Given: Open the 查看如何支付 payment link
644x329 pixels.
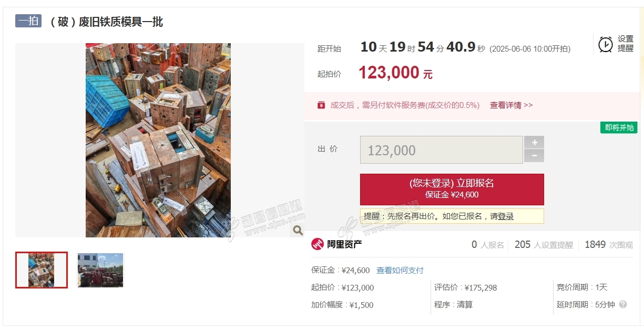Looking at the screenshot, I should point(400,270).
